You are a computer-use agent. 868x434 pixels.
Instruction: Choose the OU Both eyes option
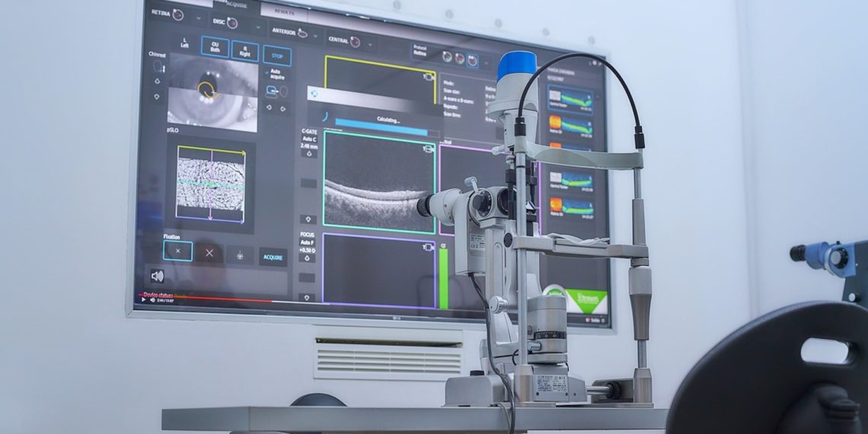coord(215,46)
